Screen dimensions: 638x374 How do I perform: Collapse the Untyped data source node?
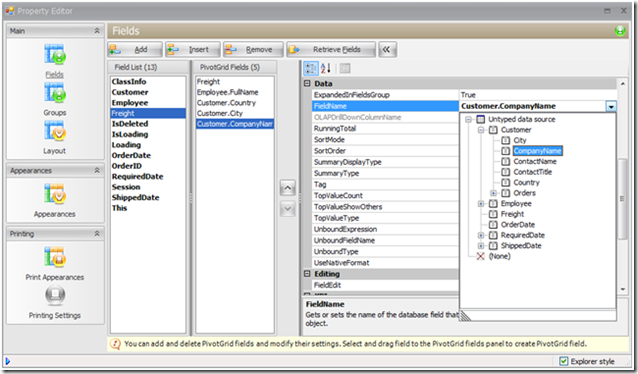click(x=468, y=119)
